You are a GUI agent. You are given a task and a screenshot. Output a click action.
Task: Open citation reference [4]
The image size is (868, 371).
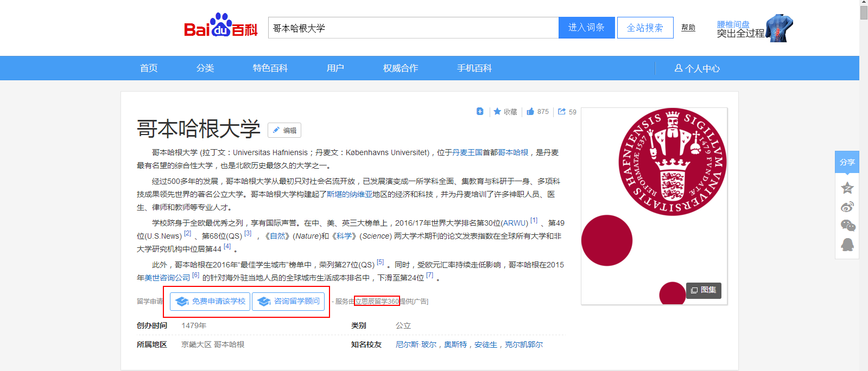227,246
